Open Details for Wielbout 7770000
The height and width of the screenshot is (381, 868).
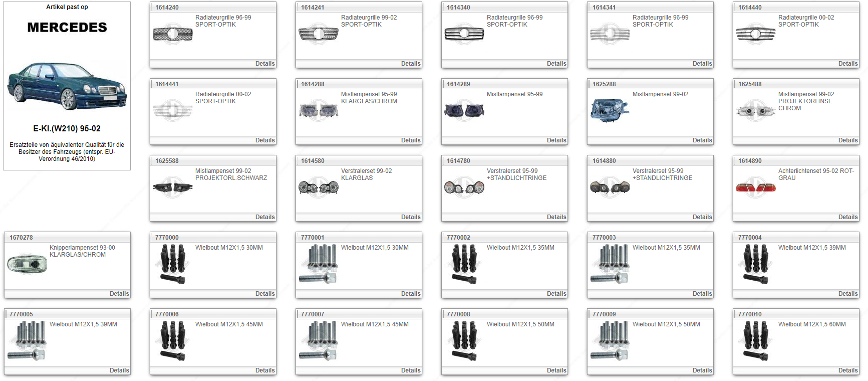(265, 294)
